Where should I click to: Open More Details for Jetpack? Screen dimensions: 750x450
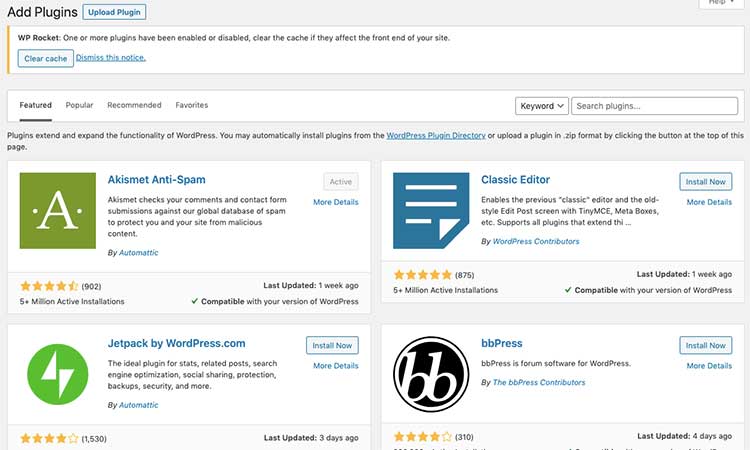tap(336, 365)
